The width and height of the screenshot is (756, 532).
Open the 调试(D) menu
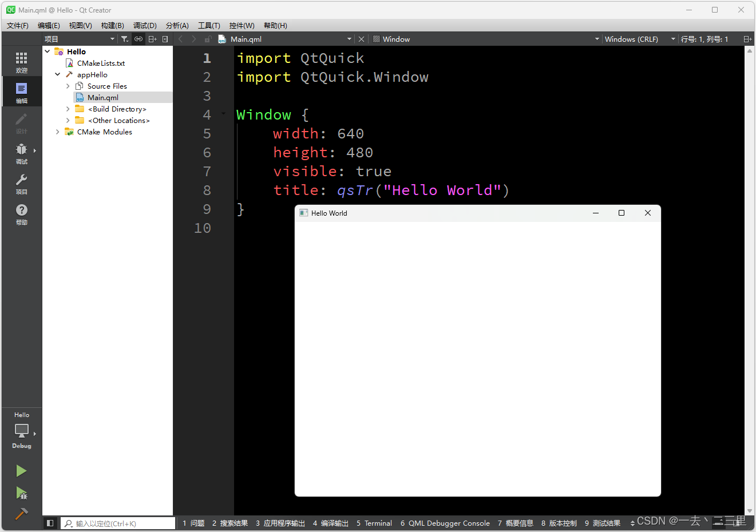tap(145, 25)
